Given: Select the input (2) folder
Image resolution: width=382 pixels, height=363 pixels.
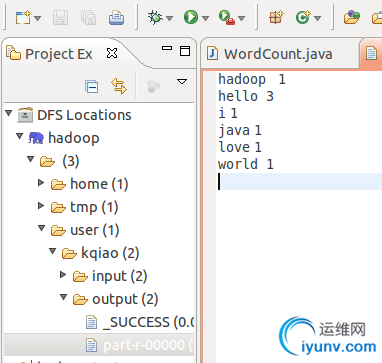Looking at the screenshot, I should pos(110,276).
